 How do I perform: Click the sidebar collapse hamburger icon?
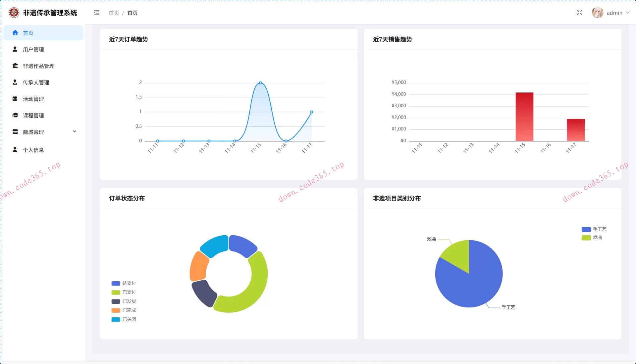click(x=97, y=13)
